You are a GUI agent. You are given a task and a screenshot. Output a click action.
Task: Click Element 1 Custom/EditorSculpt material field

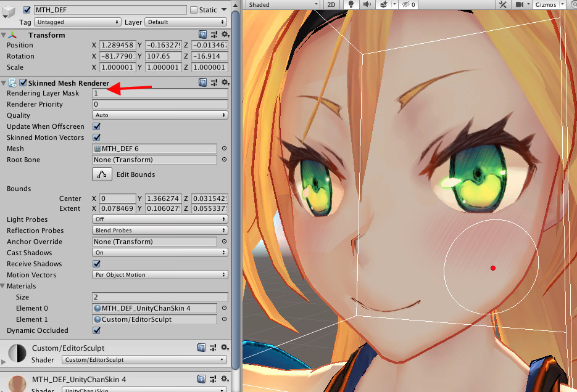pyautogui.click(x=154, y=319)
